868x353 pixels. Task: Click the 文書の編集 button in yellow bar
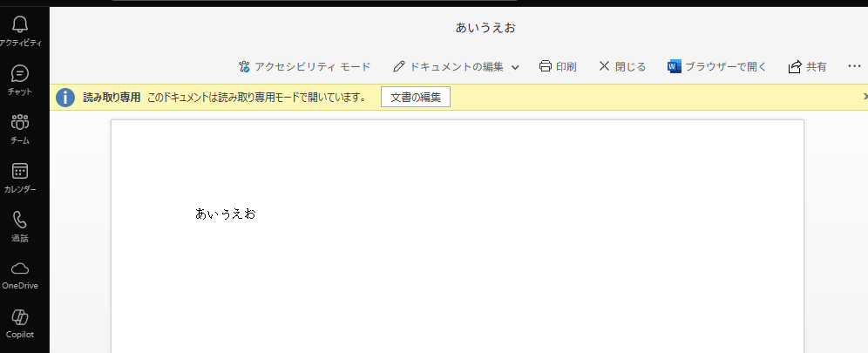[x=416, y=98]
